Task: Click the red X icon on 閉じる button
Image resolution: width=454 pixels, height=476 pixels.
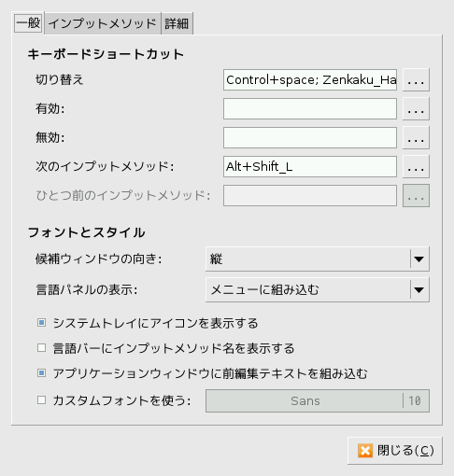Action: (365, 451)
